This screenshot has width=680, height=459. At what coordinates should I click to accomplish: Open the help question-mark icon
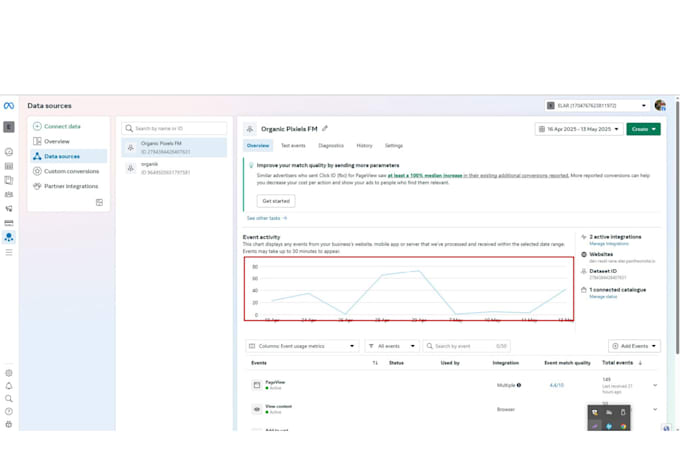pos(9,411)
